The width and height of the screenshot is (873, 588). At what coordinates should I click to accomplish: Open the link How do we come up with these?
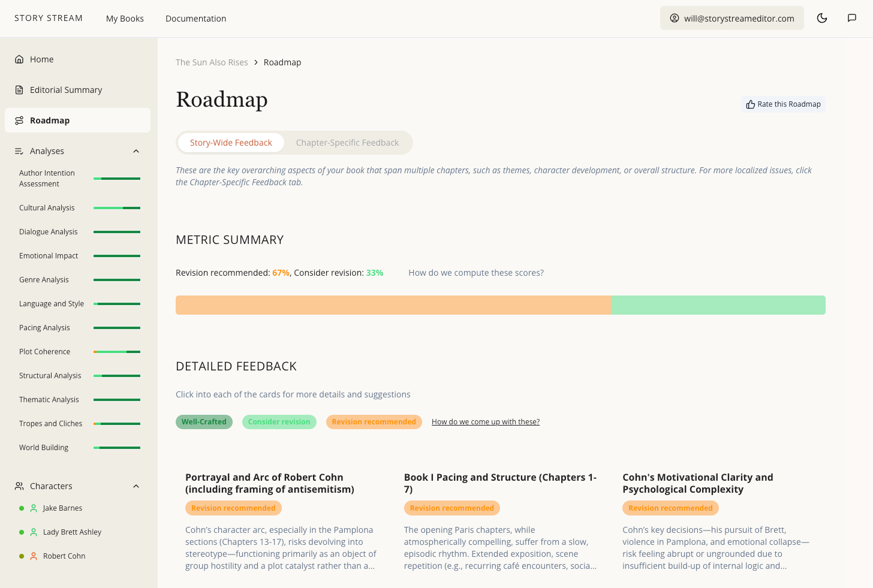tap(485, 421)
